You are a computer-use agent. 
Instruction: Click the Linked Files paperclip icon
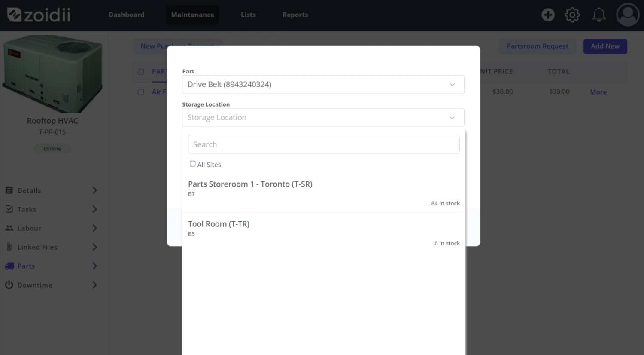tap(9, 247)
